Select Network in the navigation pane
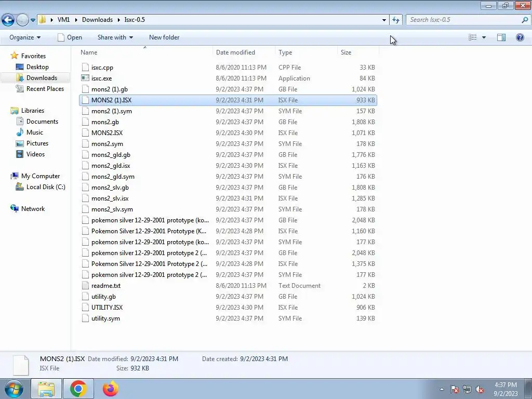 (28, 209)
